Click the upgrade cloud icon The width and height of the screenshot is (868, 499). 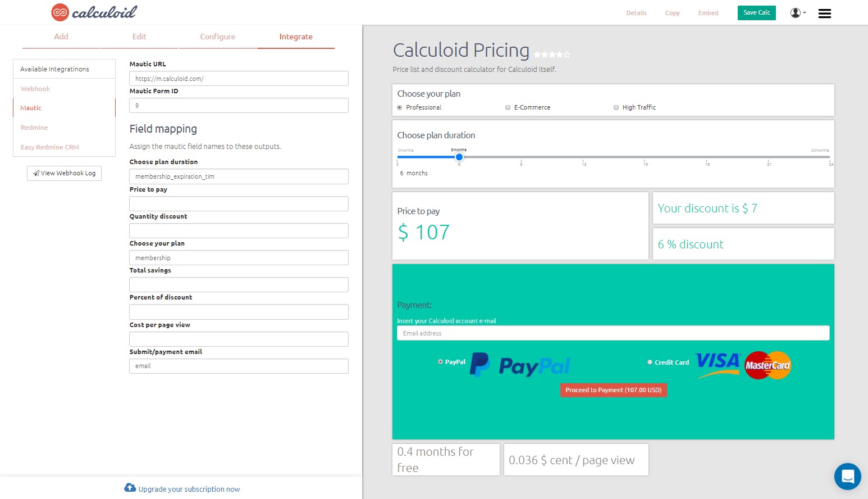point(130,488)
